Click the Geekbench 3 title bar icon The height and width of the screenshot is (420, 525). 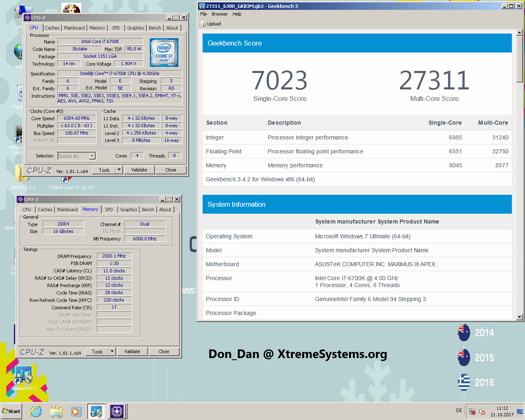click(202, 6)
